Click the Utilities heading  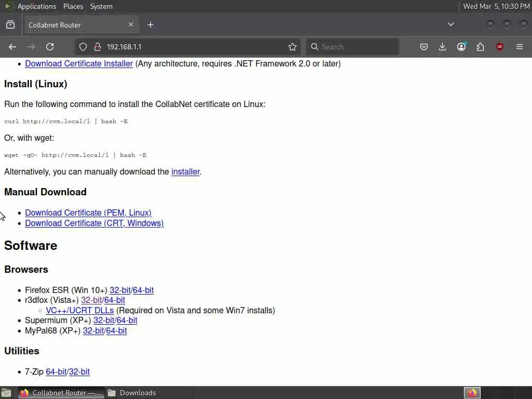tap(22, 351)
